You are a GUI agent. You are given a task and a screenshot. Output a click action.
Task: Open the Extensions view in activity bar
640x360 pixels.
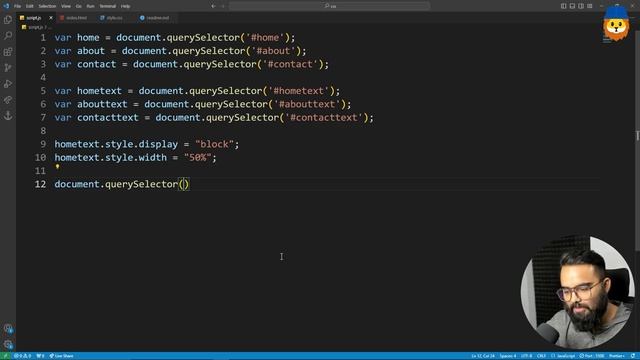pos(8,51)
